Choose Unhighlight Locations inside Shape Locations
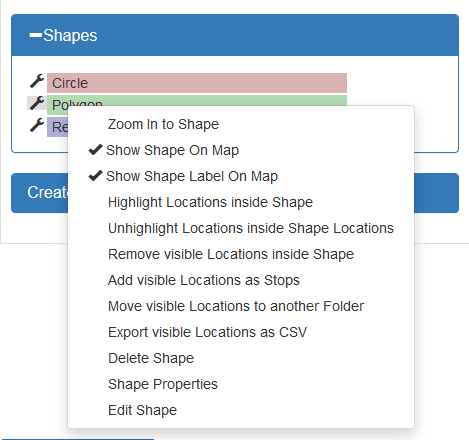The image size is (469, 440). 251,228
